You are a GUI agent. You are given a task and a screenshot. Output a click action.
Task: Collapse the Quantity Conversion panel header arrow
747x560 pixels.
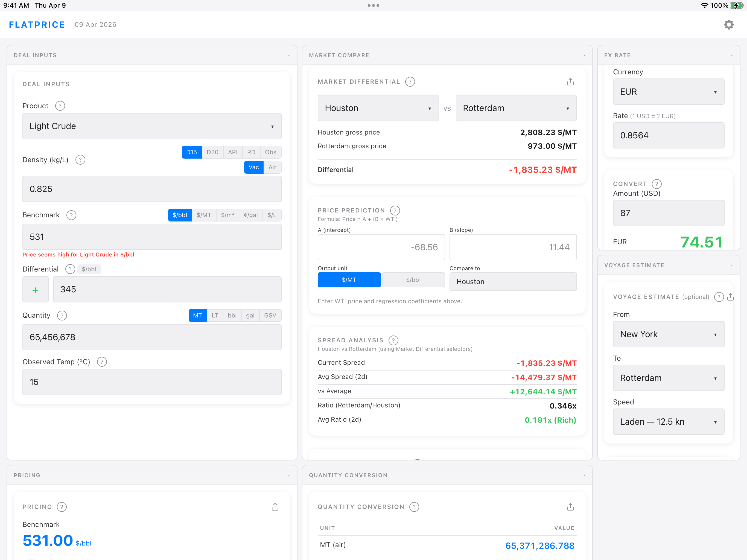(584, 476)
